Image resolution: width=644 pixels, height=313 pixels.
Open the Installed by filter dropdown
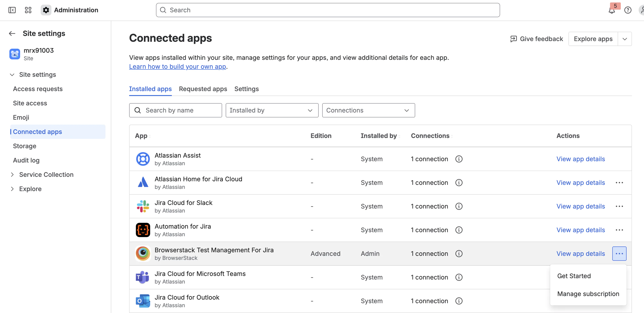tap(272, 110)
